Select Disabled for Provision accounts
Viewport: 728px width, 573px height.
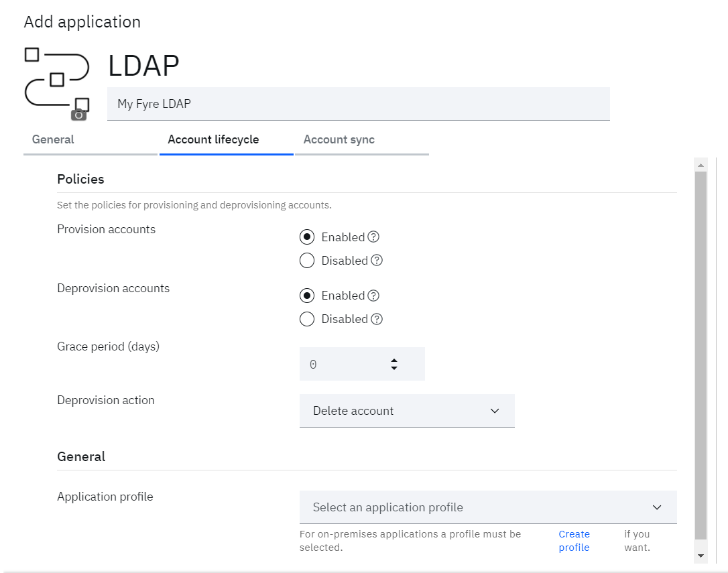point(307,261)
